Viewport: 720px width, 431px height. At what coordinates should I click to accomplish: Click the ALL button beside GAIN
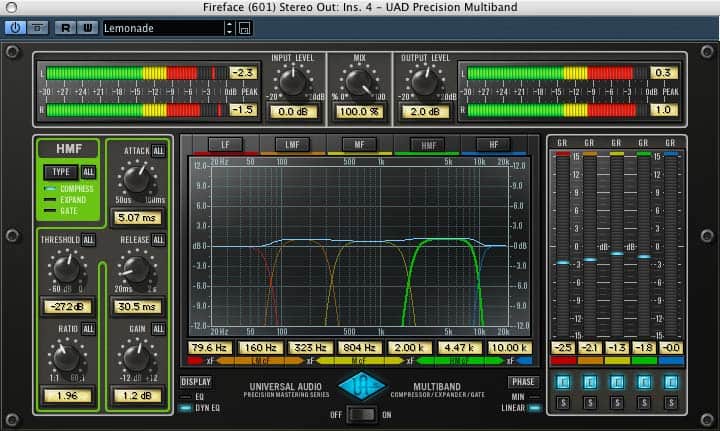158,329
